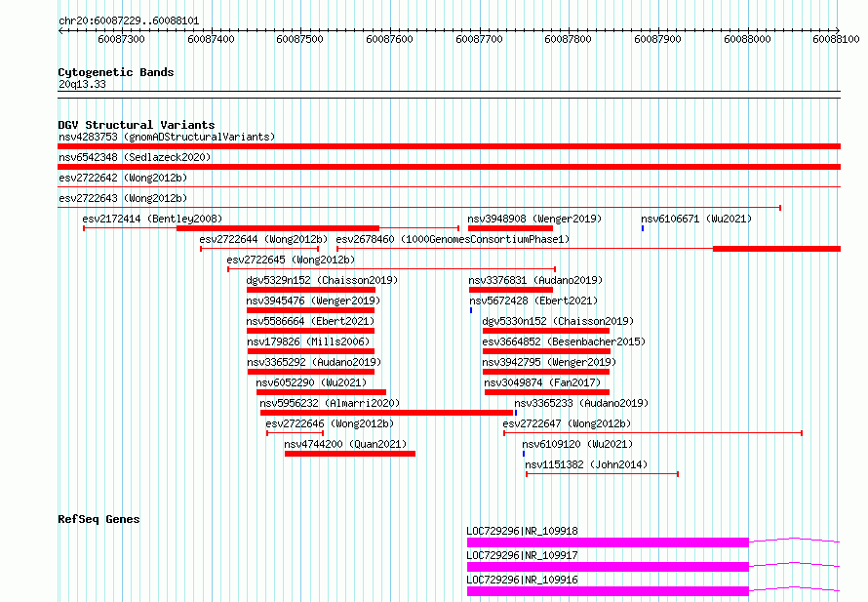Click the Cytogenetic Bands track title

coord(116,72)
